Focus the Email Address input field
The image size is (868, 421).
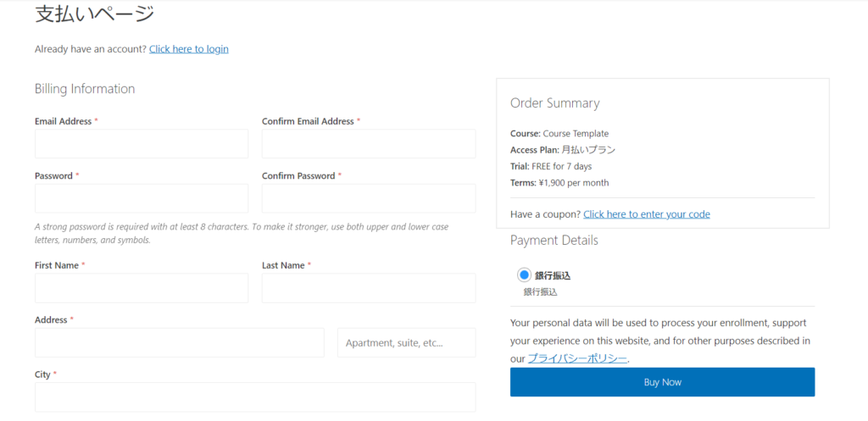(x=142, y=144)
